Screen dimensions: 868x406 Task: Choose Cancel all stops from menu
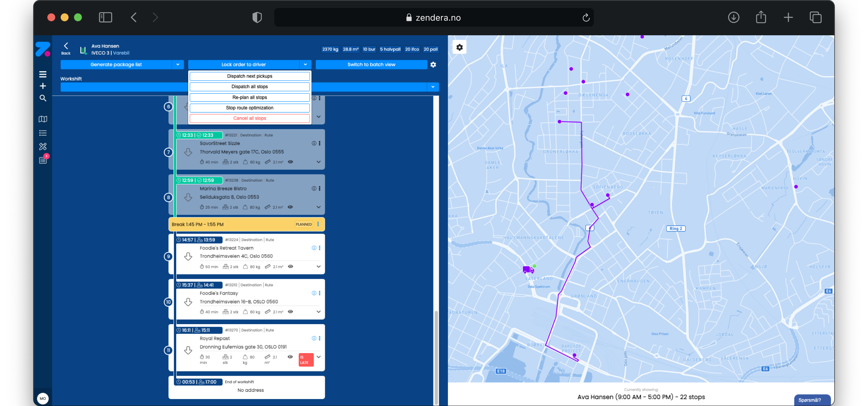pos(249,118)
